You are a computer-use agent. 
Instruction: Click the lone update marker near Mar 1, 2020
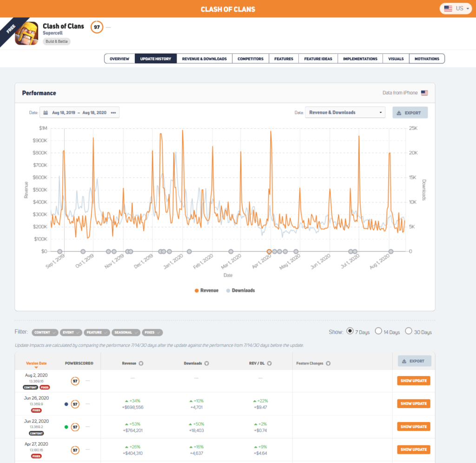click(231, 251)
